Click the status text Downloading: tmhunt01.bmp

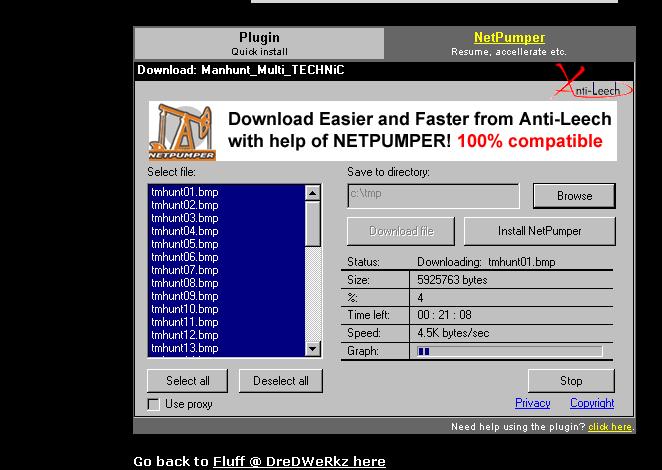coord(486,262)
